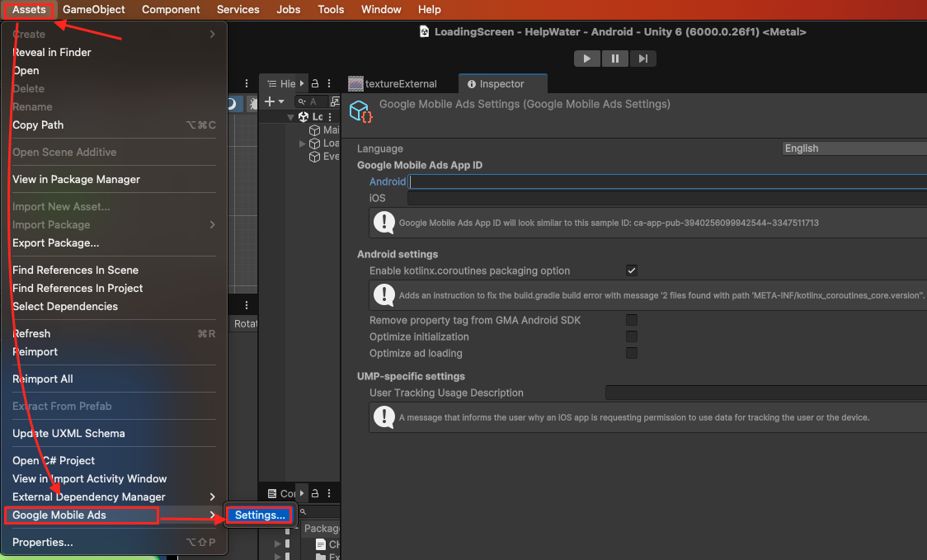Click the cube icon of the 'Mai' object
The height and width of the screenshot is (560, 927).
[x=314, y=130]
